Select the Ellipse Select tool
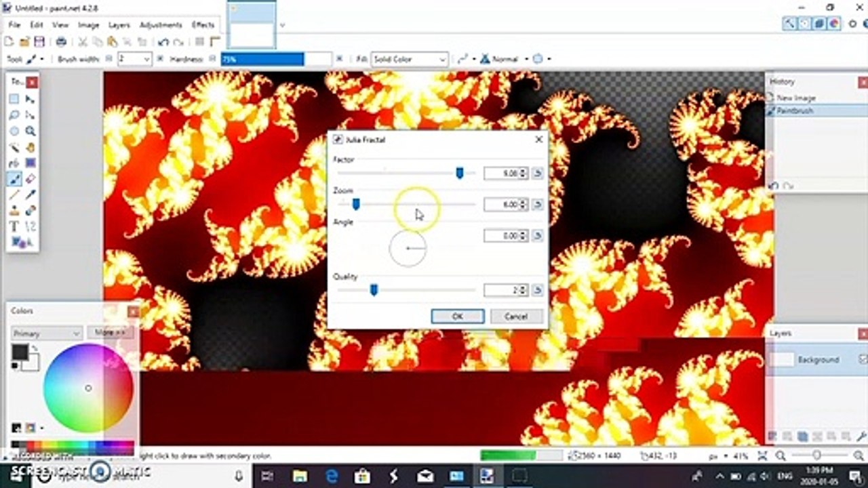Image resolution: width=868 pixels, height=488 pixels. click(x=14, y=131)
